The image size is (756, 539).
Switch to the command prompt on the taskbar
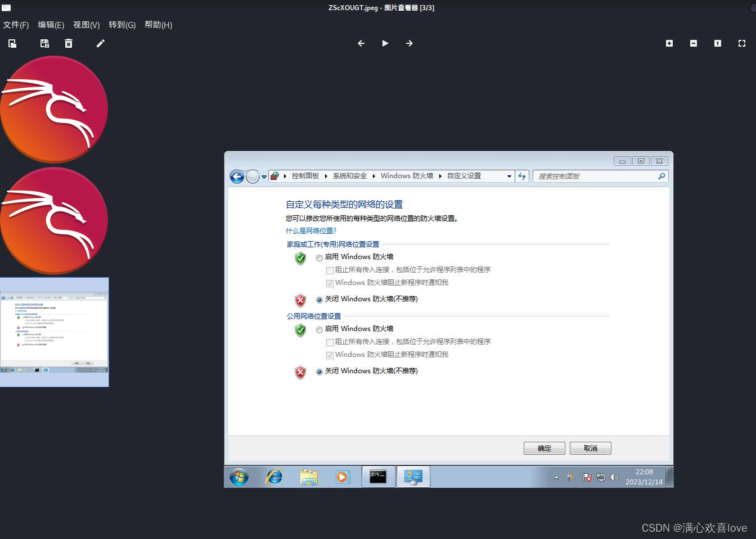[x=378, y=477]
